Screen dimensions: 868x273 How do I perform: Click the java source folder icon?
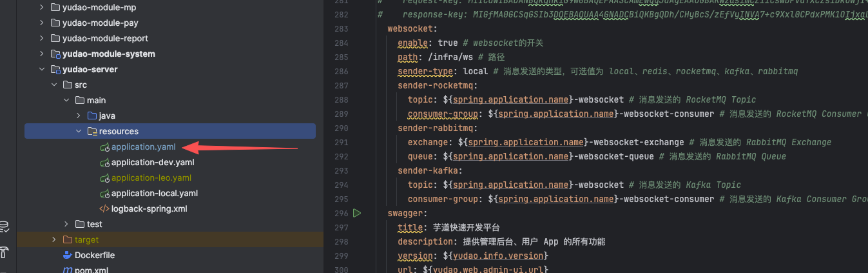coord(92,116)
